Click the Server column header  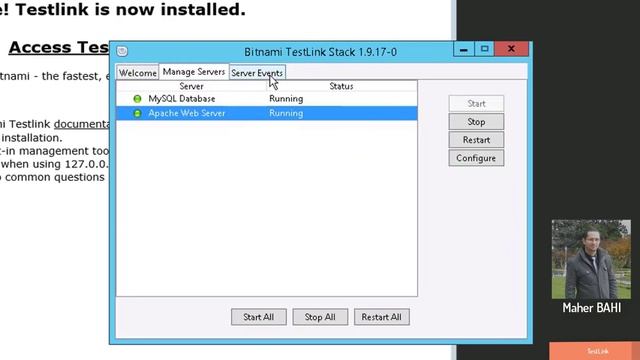coord(191,86)
